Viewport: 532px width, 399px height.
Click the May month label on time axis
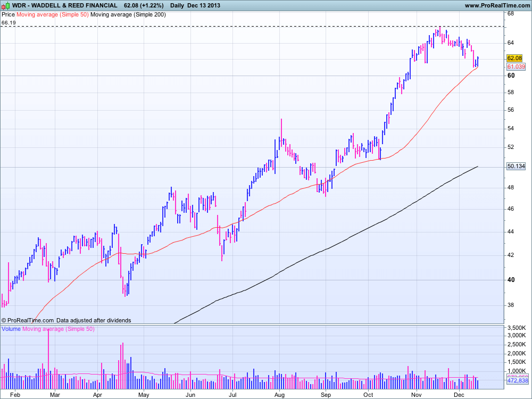pyautogui.click(x=144, y=395)
